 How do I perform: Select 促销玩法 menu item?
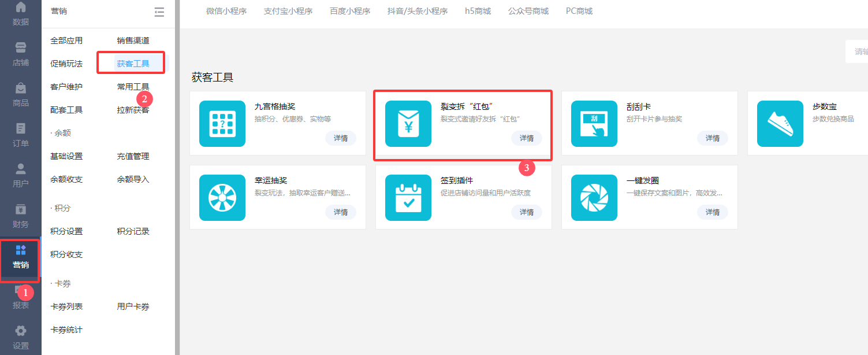[66, 64]
